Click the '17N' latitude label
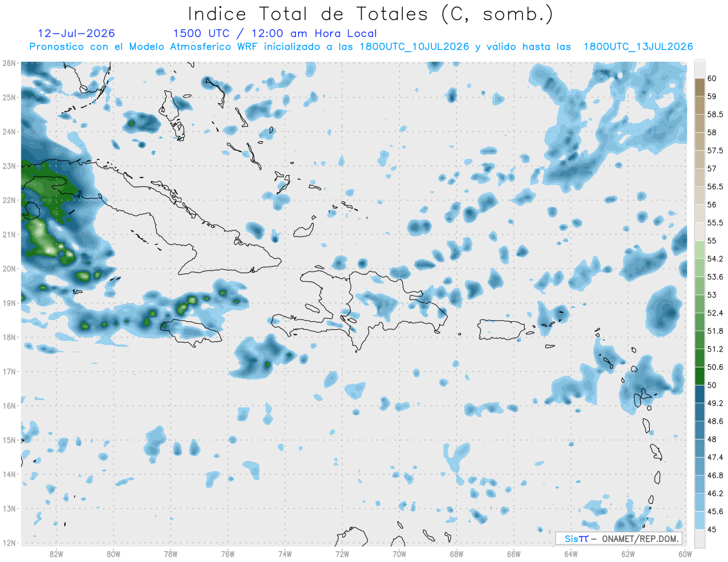The width and height of the screenshot is (728, 562). [8, 372]
